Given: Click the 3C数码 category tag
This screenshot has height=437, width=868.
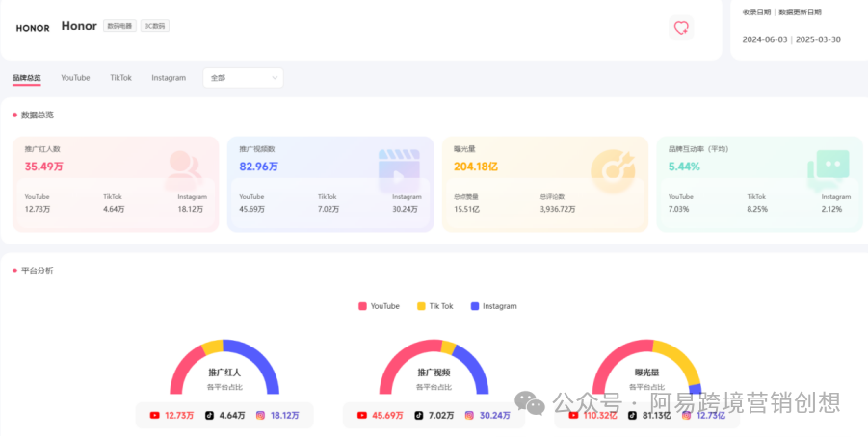Looking at the screenshot, I should (155, 26).
